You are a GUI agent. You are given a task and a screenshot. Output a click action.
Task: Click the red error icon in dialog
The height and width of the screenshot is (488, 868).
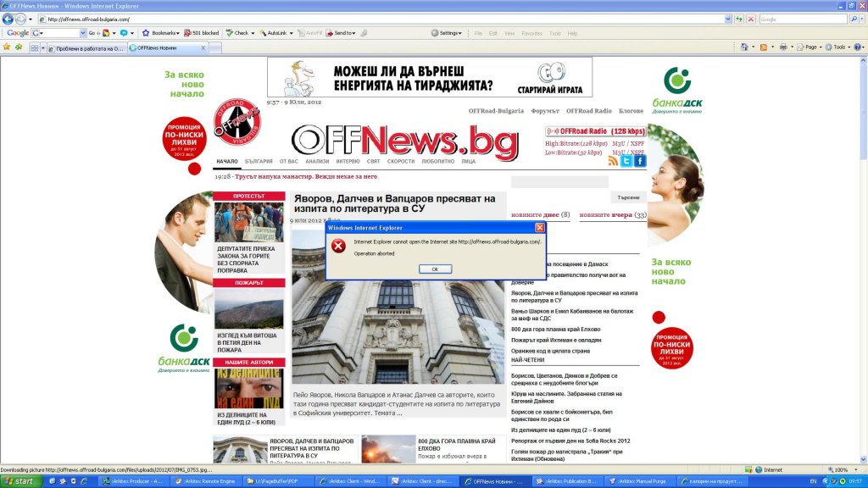pos(338,246)
